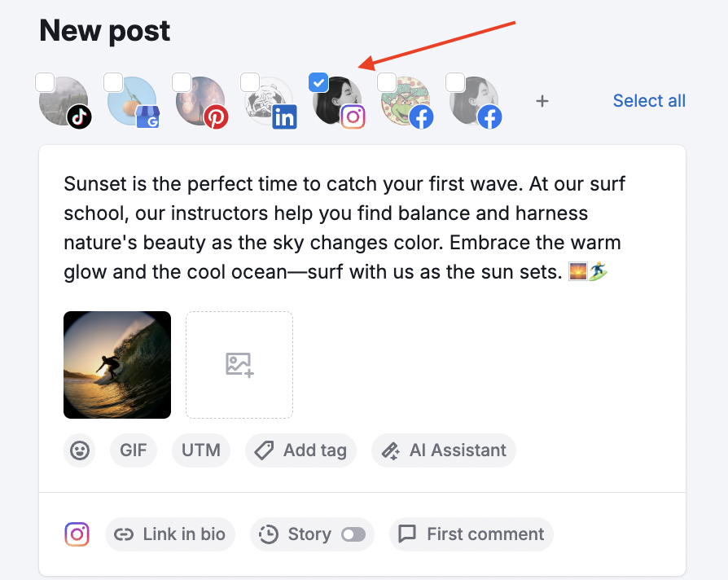Viewport: 728px width, 580px height.
Task: Check the rightmost Facebook account checkbox
Action: point(454,81)
